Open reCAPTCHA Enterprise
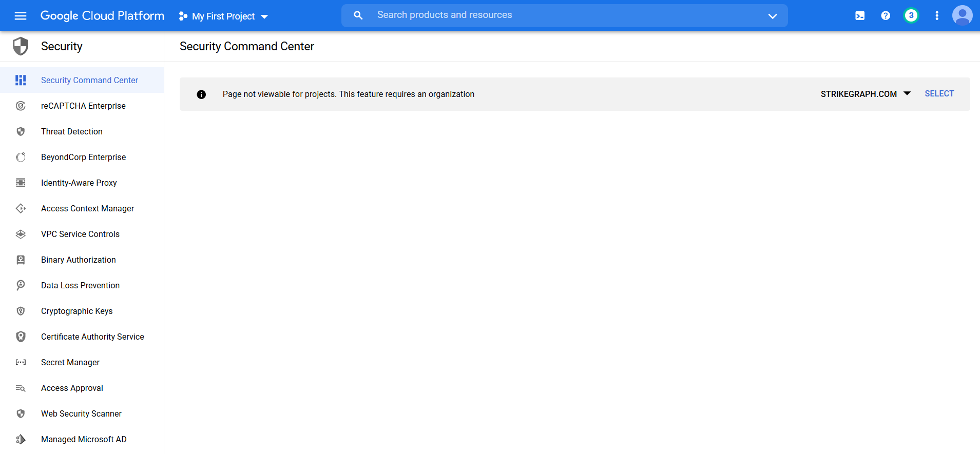Image resolution: width=980 pixels, height=454 pixels. click(83, 106)
